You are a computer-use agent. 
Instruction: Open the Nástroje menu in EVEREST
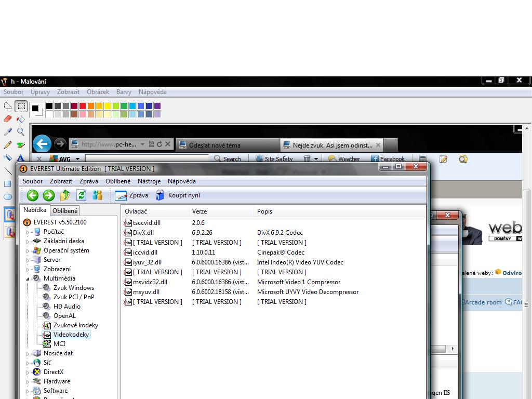click(x=149, y=181)
